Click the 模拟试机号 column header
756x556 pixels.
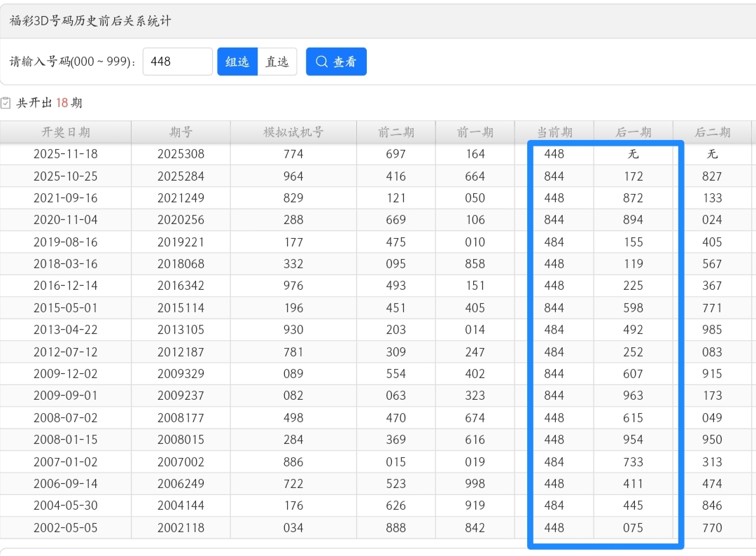point(293,132)
